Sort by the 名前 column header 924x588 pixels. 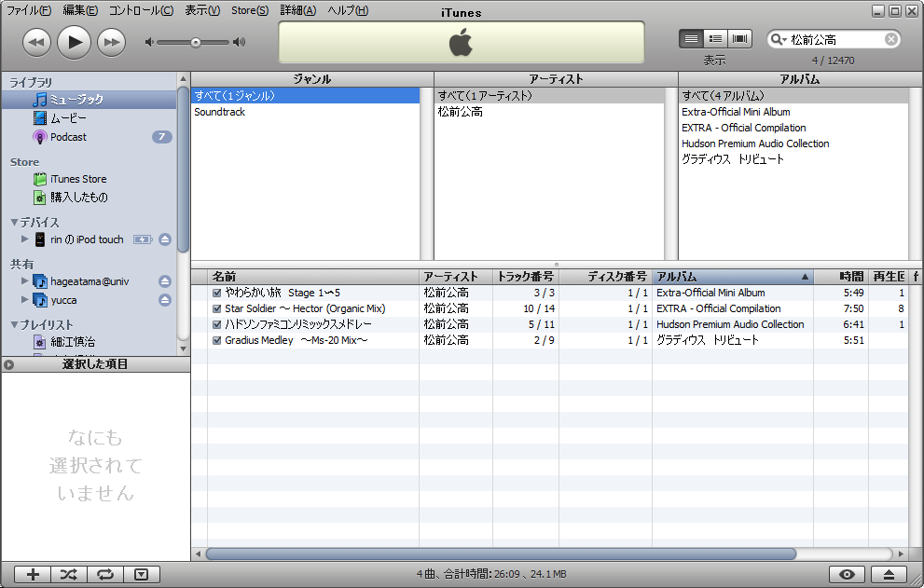313,277
